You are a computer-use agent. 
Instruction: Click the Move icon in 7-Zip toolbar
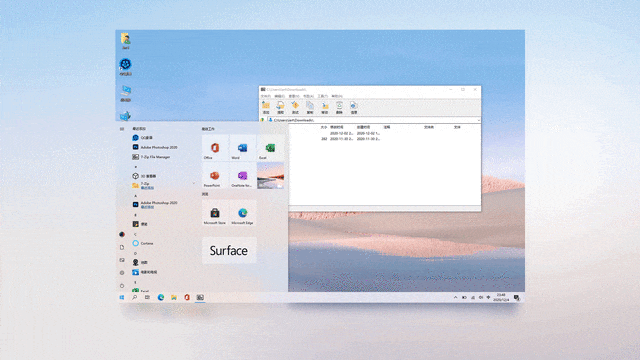point(324,108)
